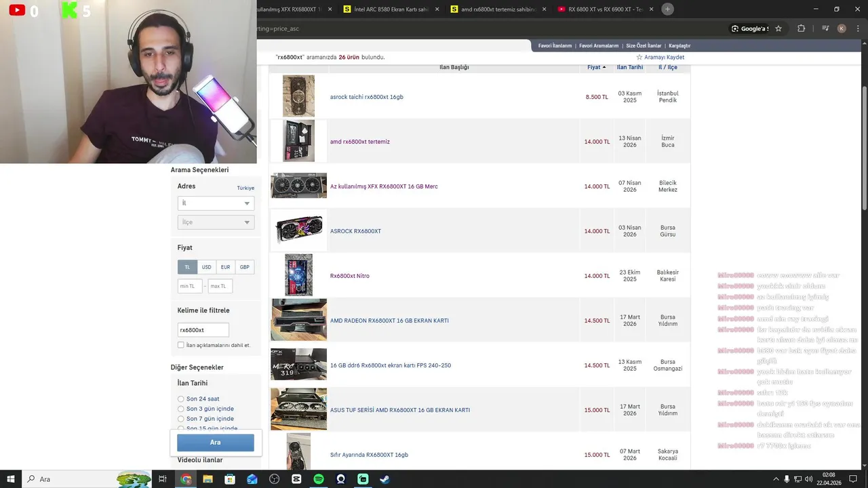The height and width of the screenshot is (488, 868).
Task: Select GBP currency toggle
Action: 245,267
